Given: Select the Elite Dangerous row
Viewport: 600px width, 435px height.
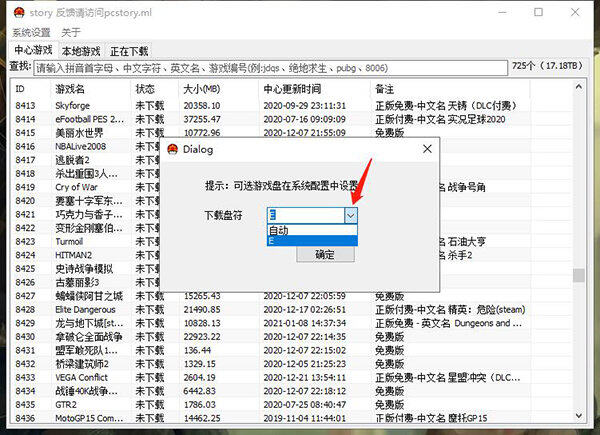Looking at the screenshot, I should 291,310.
